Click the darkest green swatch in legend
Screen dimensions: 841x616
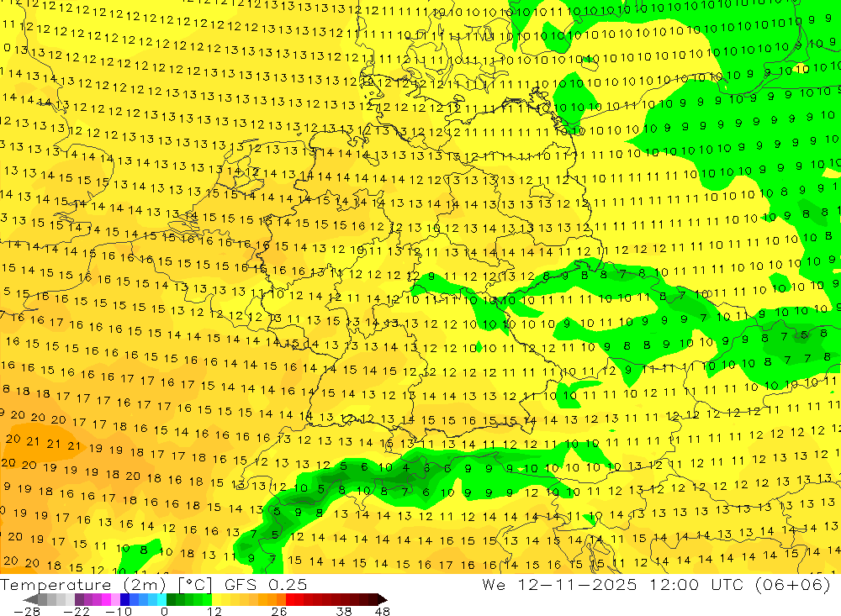(171, 600)
